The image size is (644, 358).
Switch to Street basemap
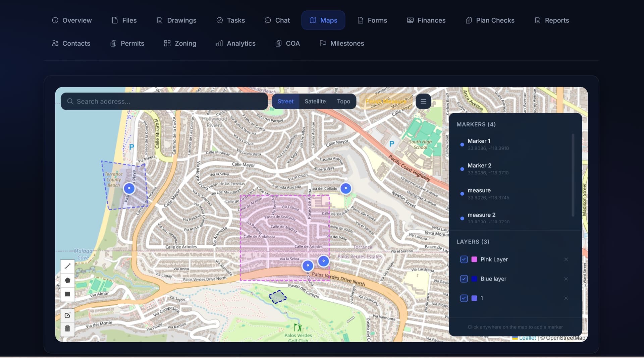click(285, 101)
